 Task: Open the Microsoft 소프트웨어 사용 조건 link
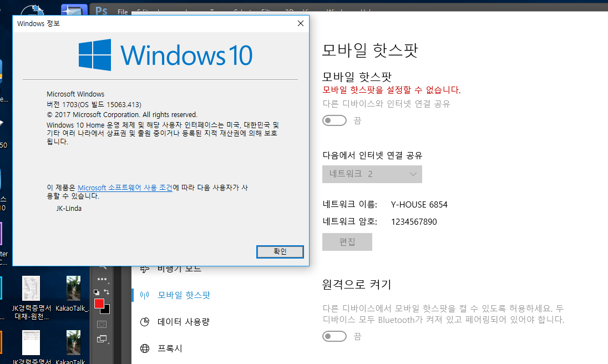click(x=125, y=188)
